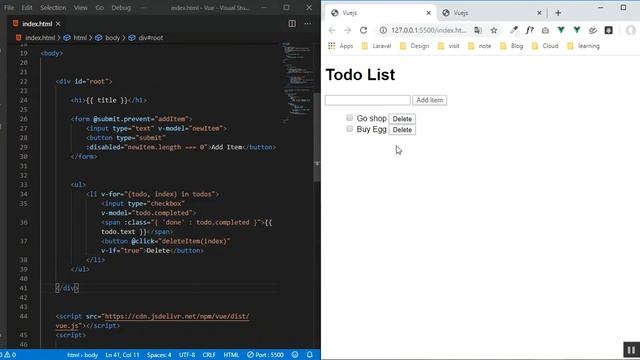The height and width of the screenshot is (360, 640).
Task: Open a new browser tab
Action: tap(558, 13)
